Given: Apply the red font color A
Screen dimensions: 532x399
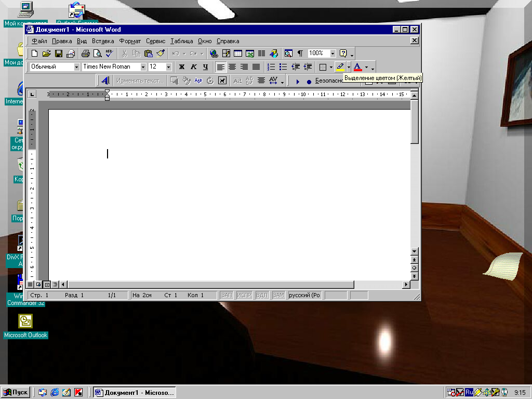Looking at the screenshot, I should click(357, 67).
